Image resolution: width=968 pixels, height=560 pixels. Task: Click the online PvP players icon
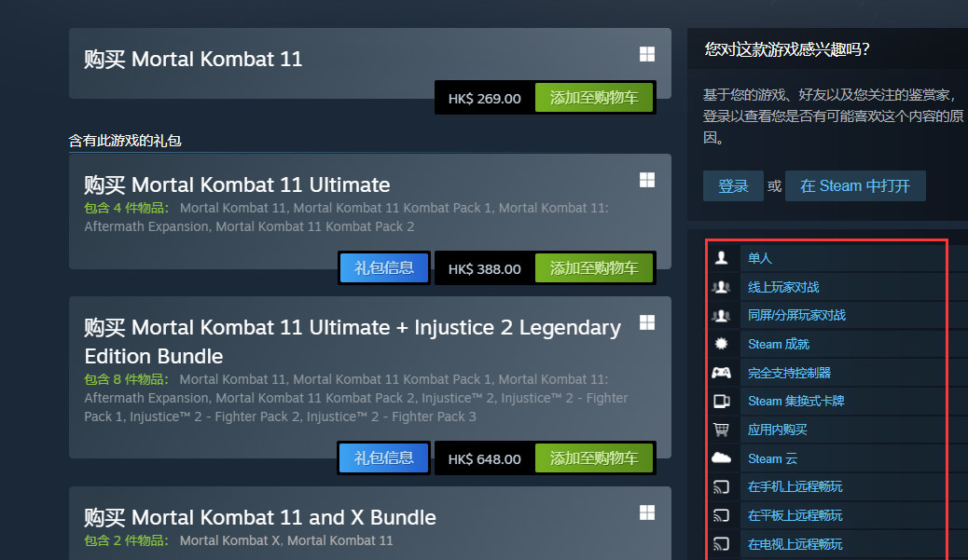[x=721, y=287]
